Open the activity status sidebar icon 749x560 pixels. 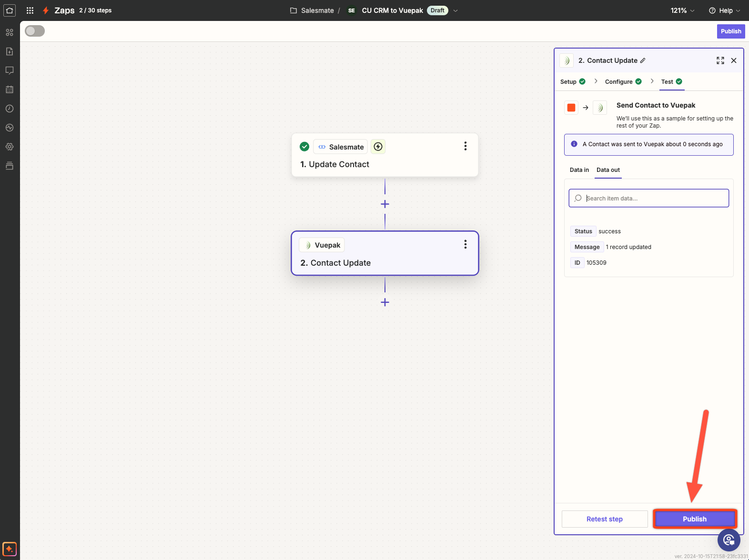pyautogui.click(x=10, y=128)
